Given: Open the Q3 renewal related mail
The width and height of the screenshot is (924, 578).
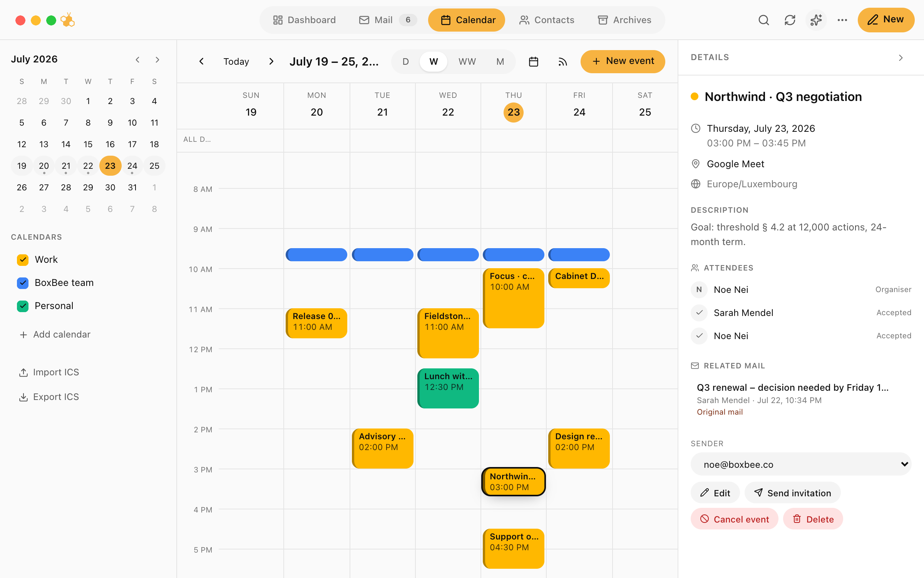Looking at the screenshot, I should [801, 399].
